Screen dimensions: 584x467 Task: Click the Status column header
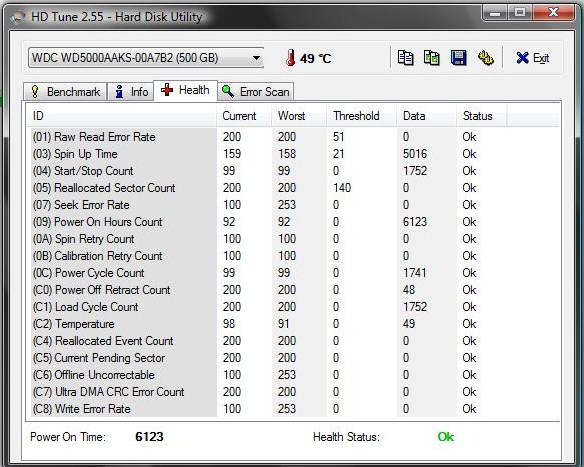tap(481, 116)
